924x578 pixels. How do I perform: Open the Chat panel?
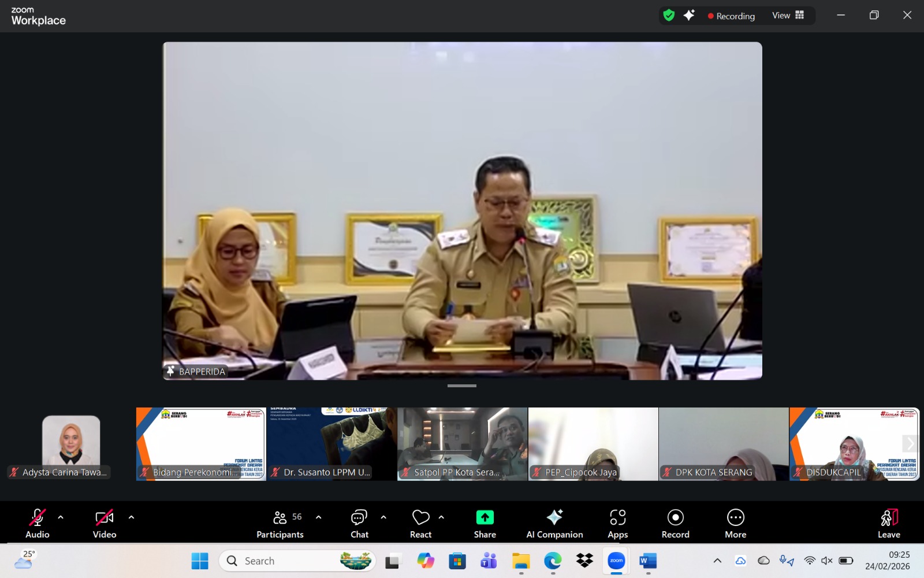coord(359,523)
